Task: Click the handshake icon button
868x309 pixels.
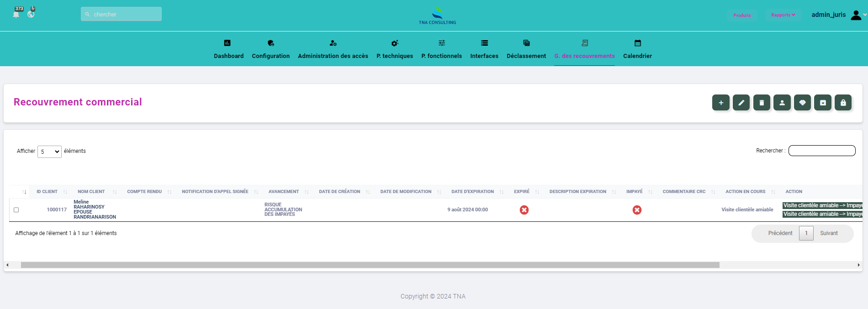Action: point(802,103)
